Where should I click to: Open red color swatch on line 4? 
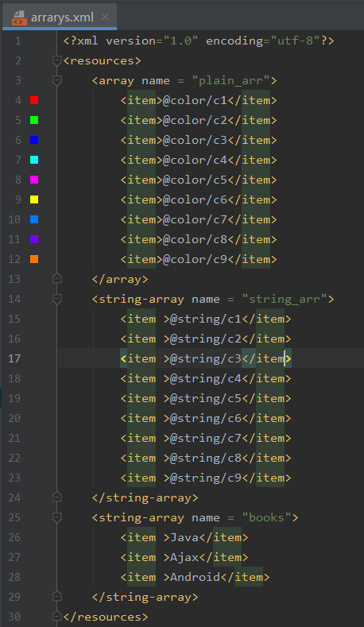click(x=34, y=100)
